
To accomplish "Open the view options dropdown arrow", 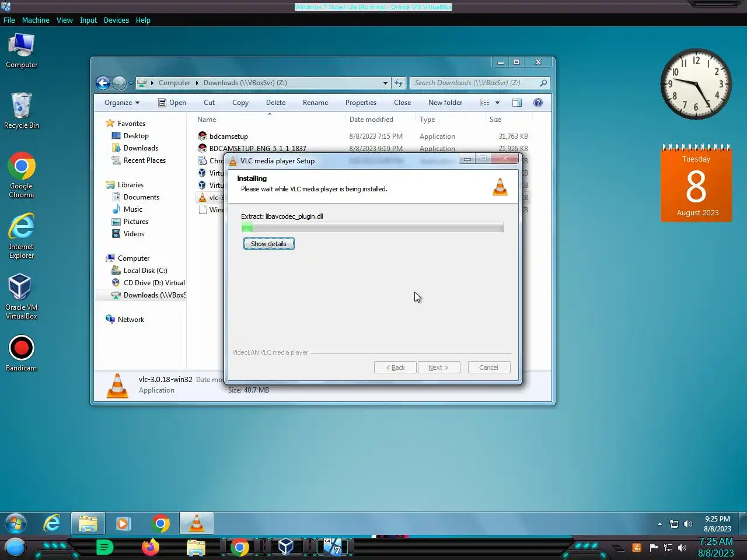I will click(497, 103).
